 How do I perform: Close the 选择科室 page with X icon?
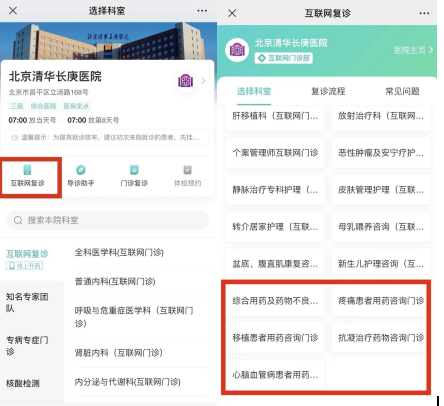(13, 11)
